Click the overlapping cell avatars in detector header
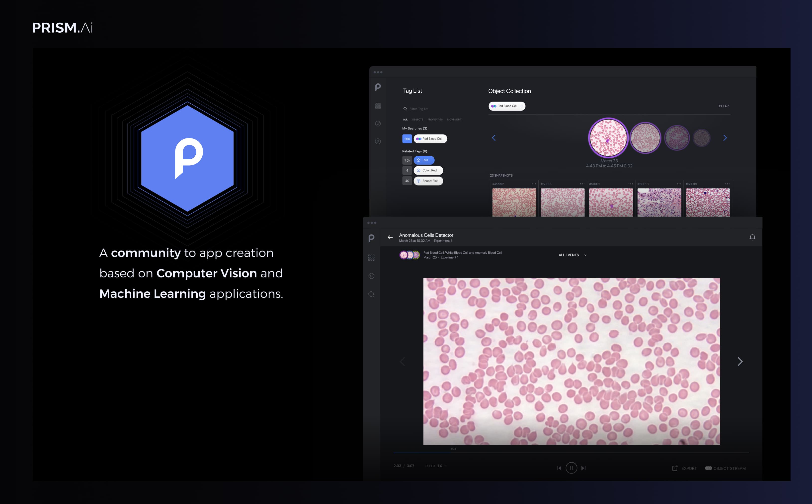812x504 pixels. [x=410, y=255]
